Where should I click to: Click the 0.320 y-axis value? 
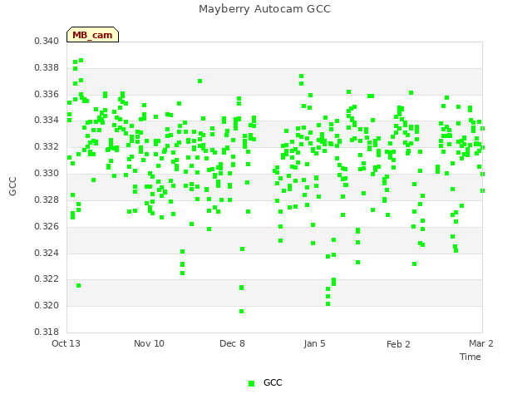(47, 305)
